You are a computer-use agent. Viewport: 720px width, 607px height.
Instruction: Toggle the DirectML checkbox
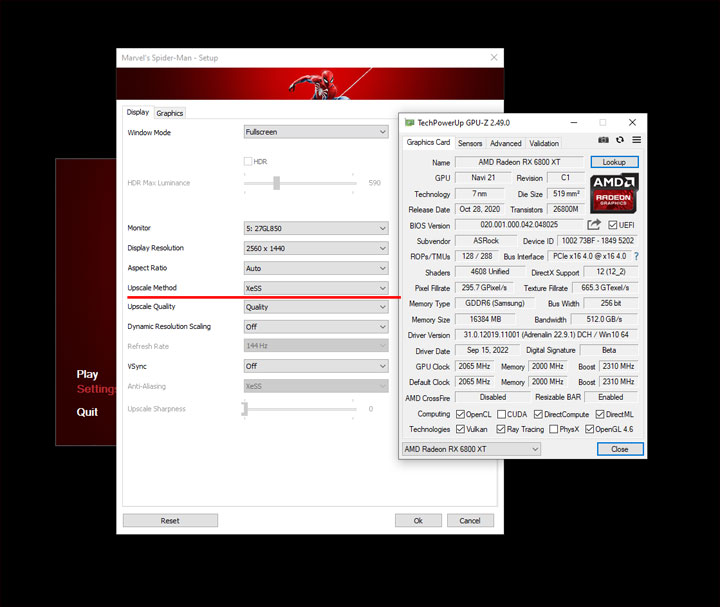click(600, 414)
